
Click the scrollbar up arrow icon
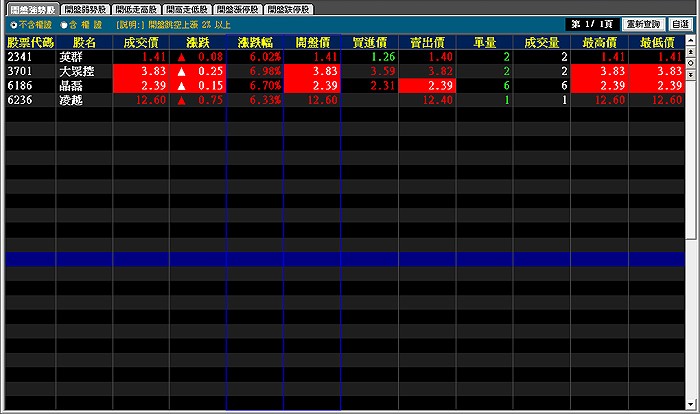point(691,41)
